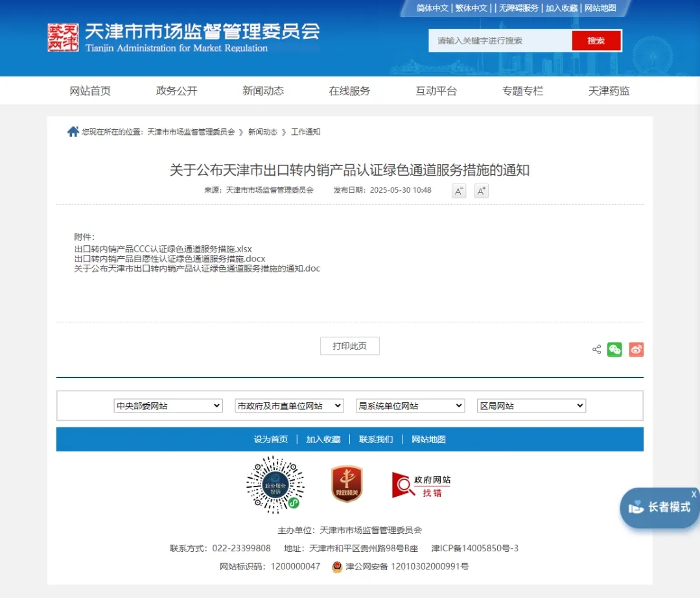Click the 党政机关 red badge icon
Screen dimensions: 700x598
[347, 484]
